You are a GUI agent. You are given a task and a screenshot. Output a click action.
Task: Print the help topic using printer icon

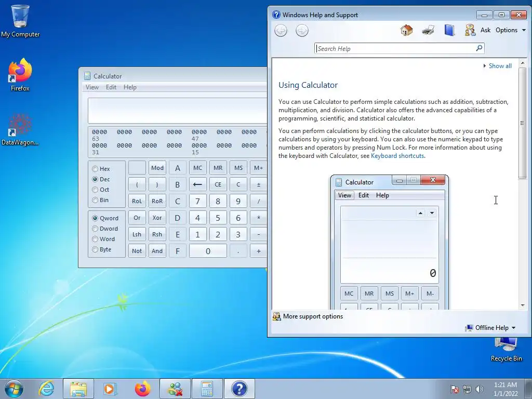click(428, 30)
